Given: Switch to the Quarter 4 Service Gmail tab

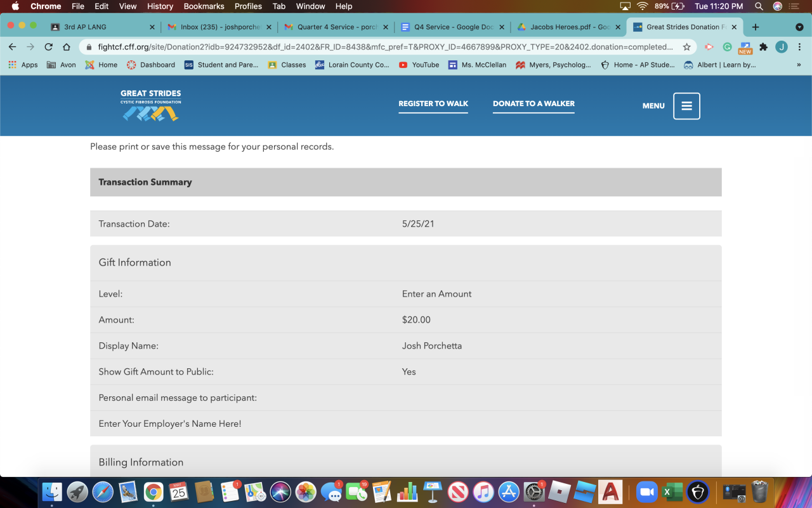Looking at the screenshot, I should point(335,27).
